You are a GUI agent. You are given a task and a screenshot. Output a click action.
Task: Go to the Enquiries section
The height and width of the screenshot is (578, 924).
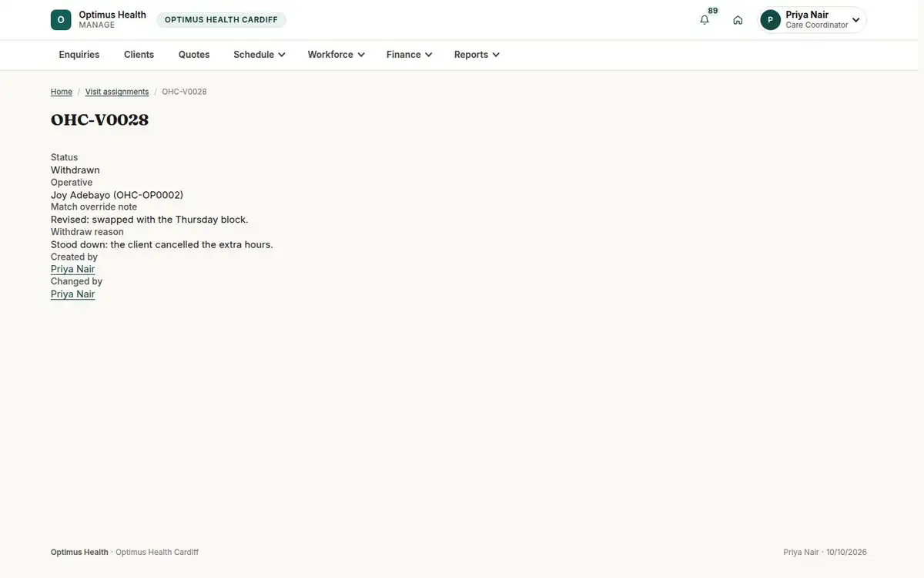click(x=79, y=55)
